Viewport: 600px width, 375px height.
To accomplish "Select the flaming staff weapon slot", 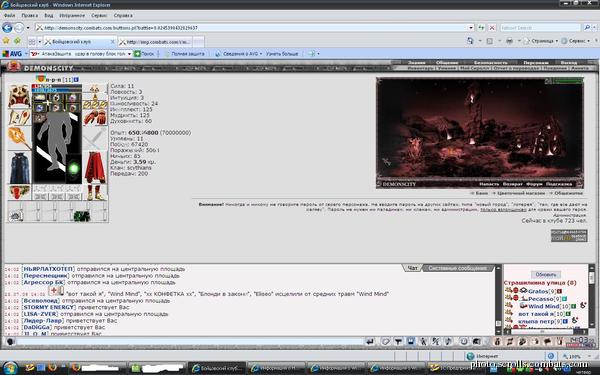I will coord(19,138).
